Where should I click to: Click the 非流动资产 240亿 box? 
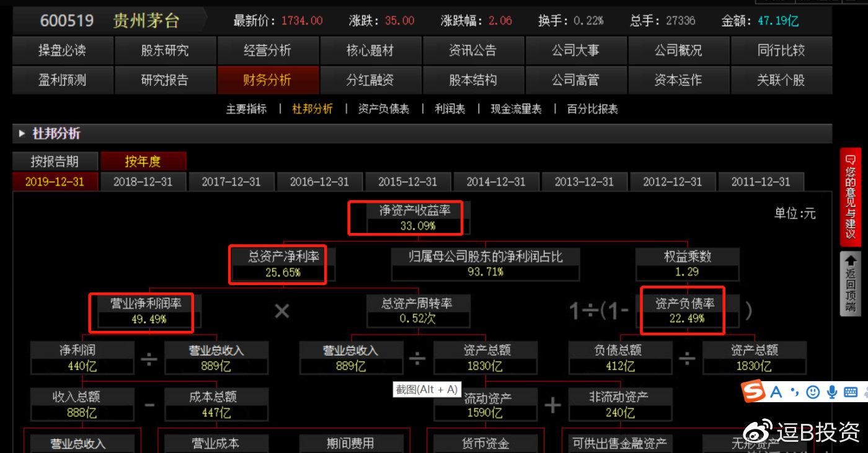[620, 405]
